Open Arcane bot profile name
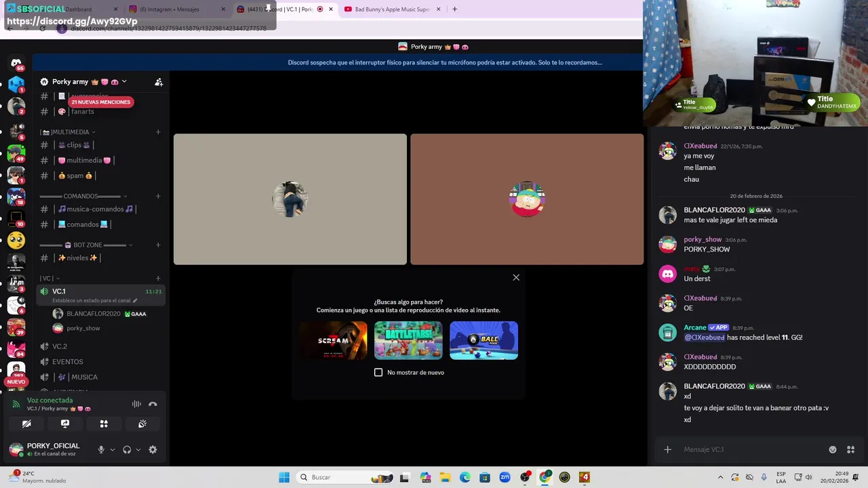 coord(695,327)
